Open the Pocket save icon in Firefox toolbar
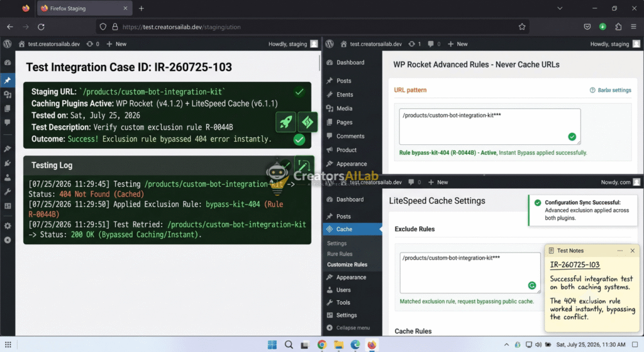This screenshot has height=352, width=644. coord(587,26)
